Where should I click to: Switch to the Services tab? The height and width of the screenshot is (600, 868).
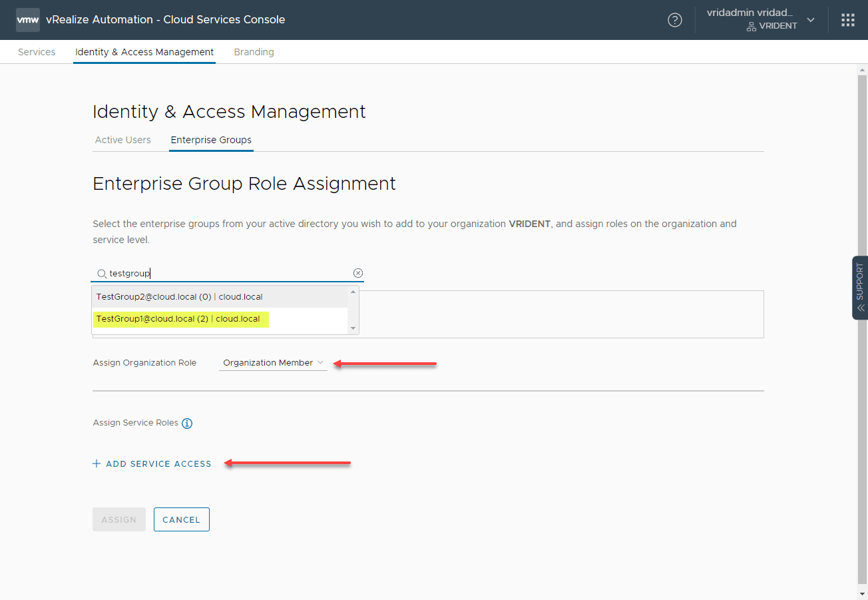[x=37, y=52]
